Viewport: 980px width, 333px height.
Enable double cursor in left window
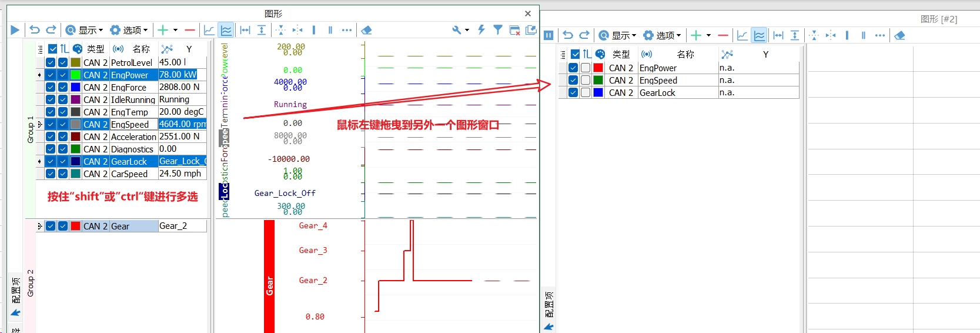[x=330, y=30]
